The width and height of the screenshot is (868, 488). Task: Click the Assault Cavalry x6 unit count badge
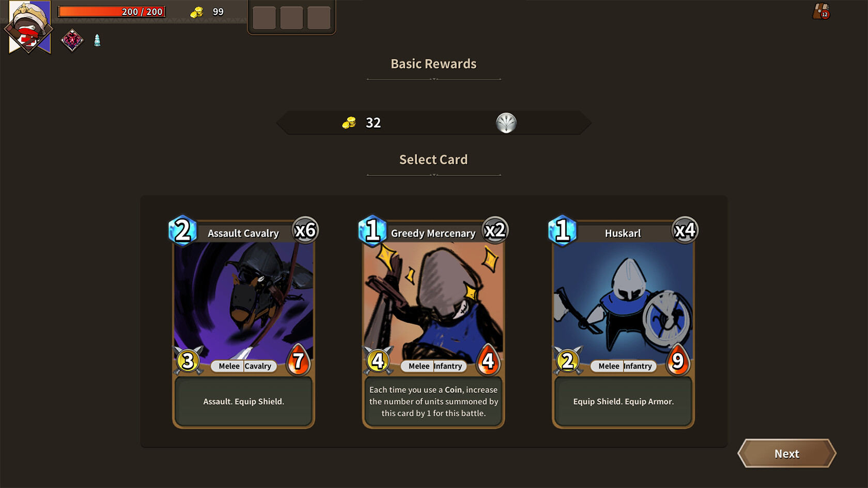[x=305, y=230]
